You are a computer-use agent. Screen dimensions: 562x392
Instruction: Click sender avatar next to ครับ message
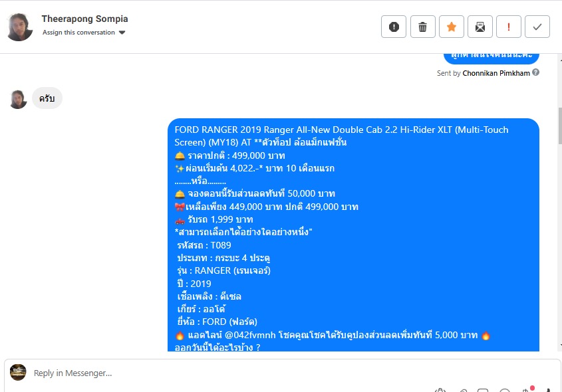point(18,99)
